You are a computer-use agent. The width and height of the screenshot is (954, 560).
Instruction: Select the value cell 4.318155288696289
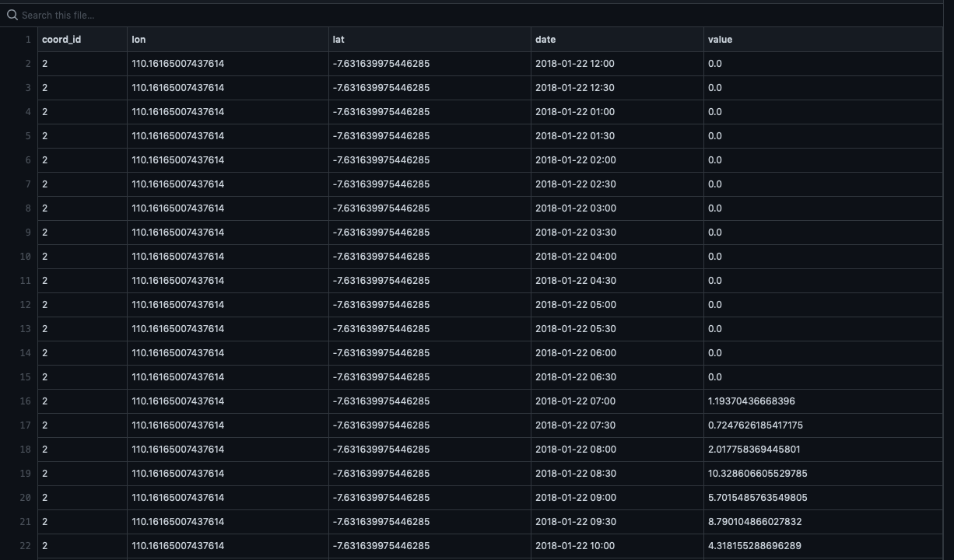pos(754,546)
